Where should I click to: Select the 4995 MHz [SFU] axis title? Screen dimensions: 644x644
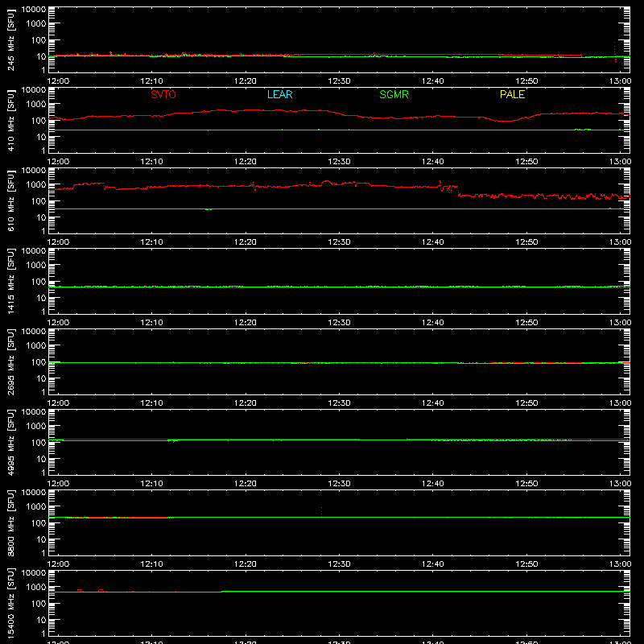[10, 443]
